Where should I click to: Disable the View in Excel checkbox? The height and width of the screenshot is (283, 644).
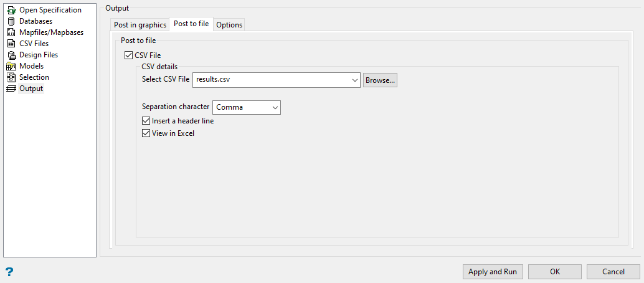146,133
